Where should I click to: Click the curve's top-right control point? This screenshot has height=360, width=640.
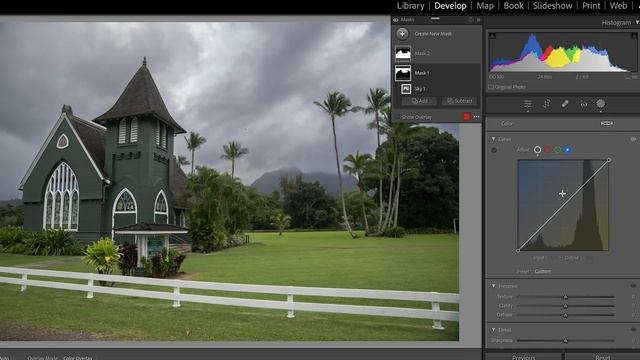pyautogui.click(x=609, y=160)
